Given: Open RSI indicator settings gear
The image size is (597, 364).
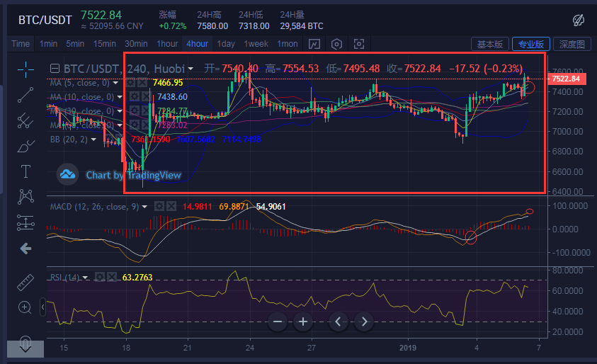Looking at the screenshot, I should tap(100, 277).
